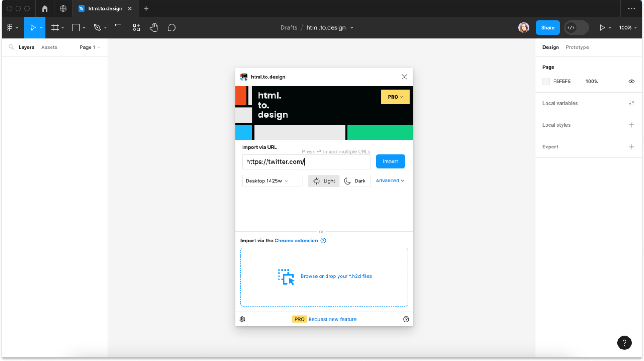Open the file name dropdown chevron

point(352,27)
